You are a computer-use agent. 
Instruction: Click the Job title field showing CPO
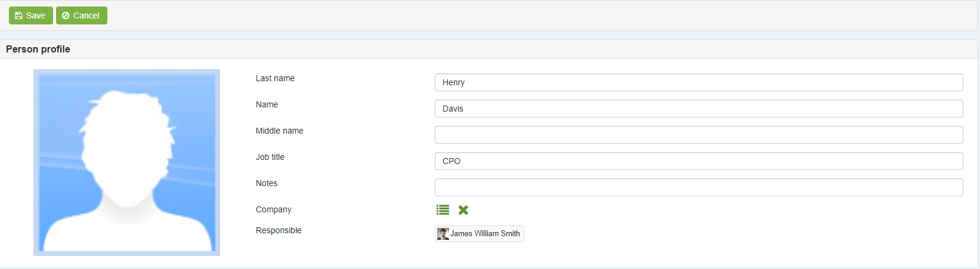tap(699, 161)
